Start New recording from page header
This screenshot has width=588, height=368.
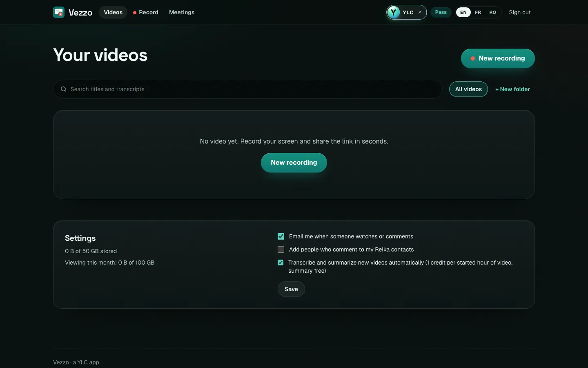tap(498, 58)
